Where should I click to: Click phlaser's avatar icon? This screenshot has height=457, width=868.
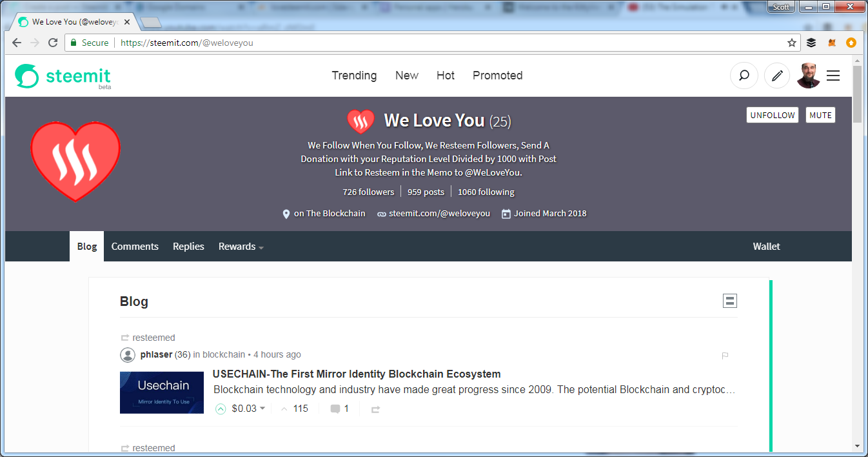(128, 354)
